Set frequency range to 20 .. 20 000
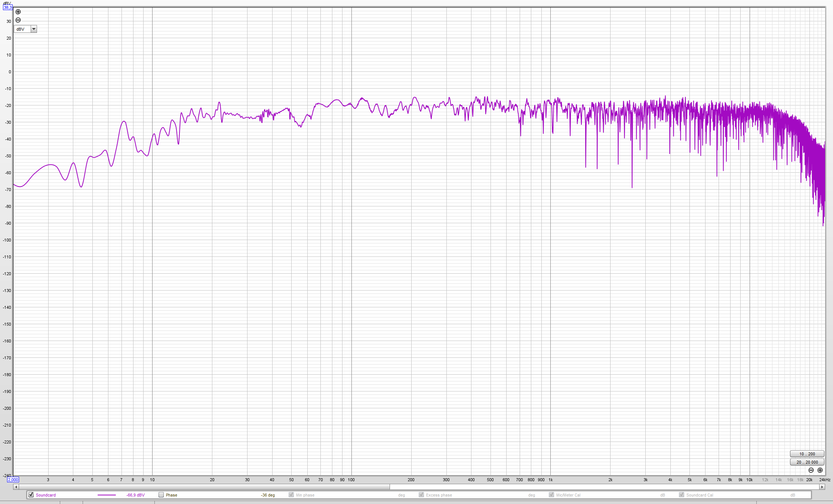The width and height of the screenshot is (833, 504). pyautogui.click(x=807, y=462)
